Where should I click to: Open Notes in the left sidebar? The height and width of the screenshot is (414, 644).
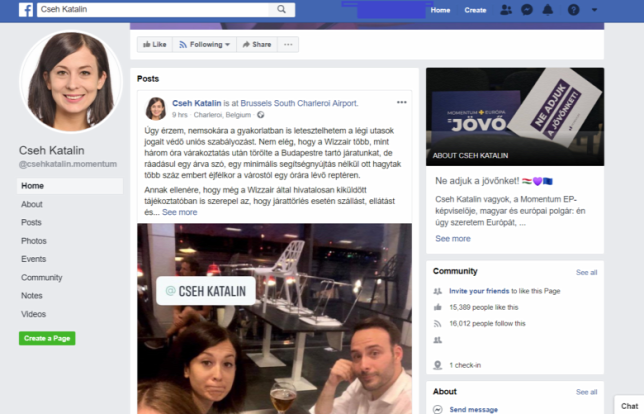(32, 296)
